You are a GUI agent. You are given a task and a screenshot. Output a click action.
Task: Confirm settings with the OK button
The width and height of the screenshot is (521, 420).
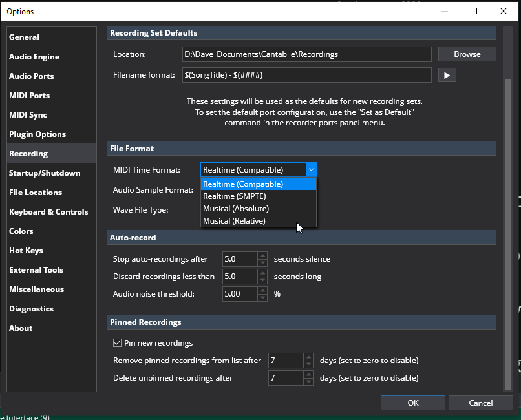point(412,403)
